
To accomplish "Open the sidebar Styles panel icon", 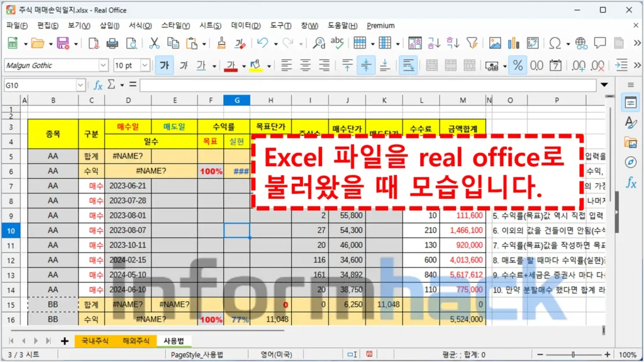I will (x=630, y=122).
